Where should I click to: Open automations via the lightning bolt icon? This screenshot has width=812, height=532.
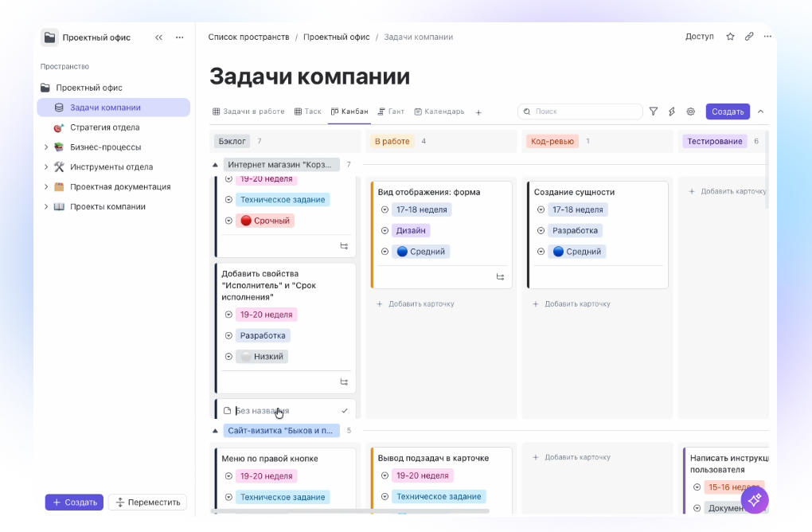[672, 111]
